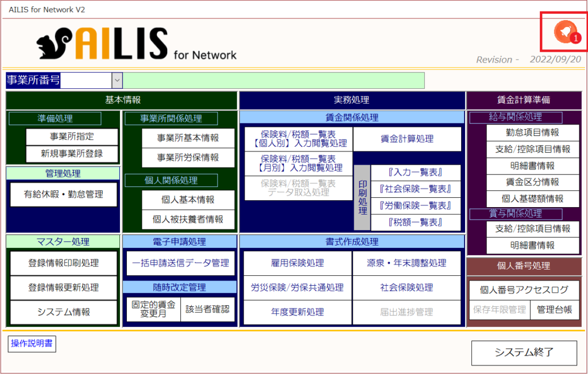Open 一括申請送信データ管理
Image resolution: width=588 pixels, height=374 pixels.
180,263
